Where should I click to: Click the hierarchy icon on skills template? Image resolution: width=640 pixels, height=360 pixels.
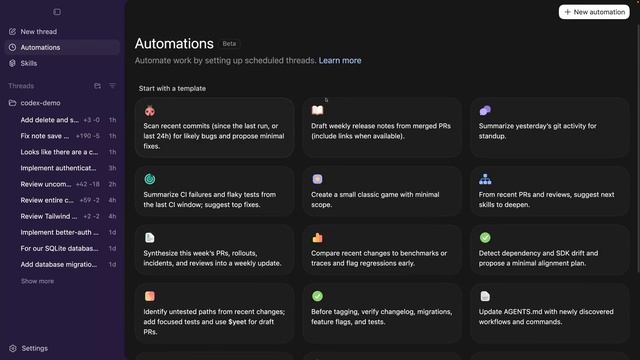tap(485, 179)
